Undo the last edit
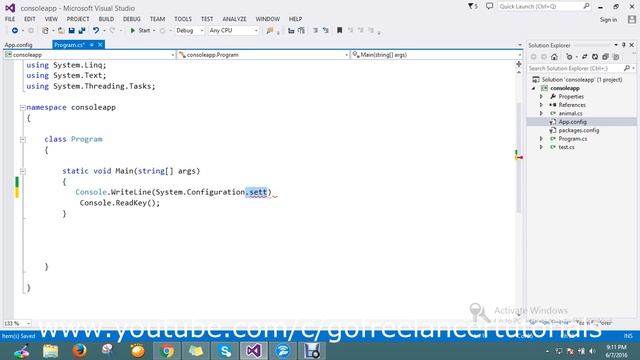 (x=96, y=31)
